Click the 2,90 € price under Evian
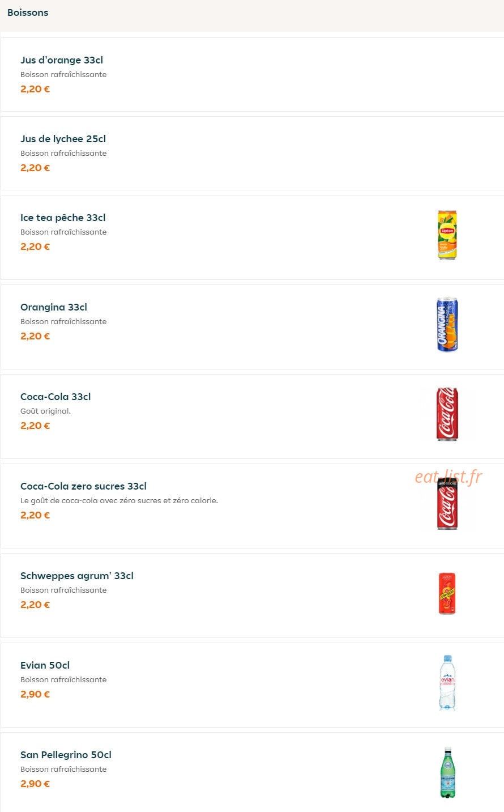This screenshot has width=504, height=812. tap(35, 694)
